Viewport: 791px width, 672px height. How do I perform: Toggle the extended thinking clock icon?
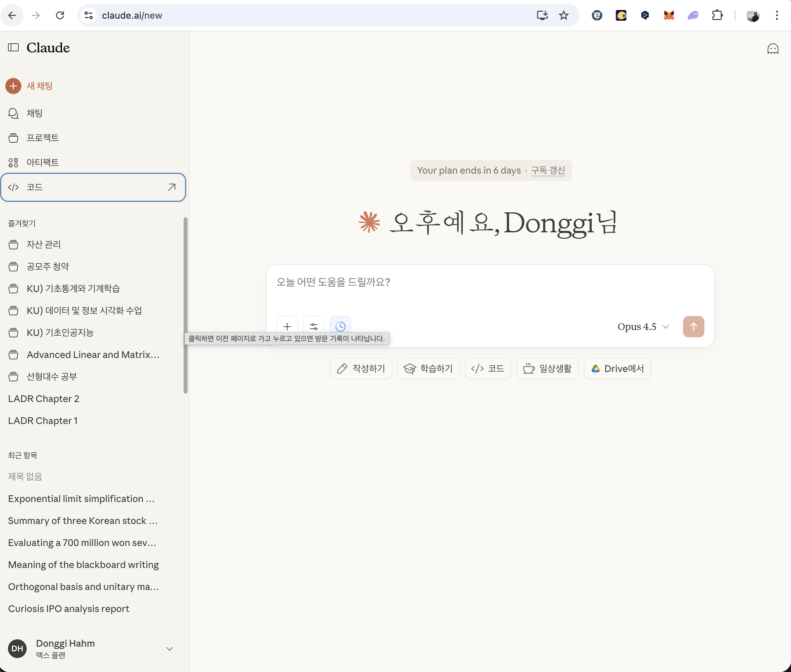click(x=340, y=326)
